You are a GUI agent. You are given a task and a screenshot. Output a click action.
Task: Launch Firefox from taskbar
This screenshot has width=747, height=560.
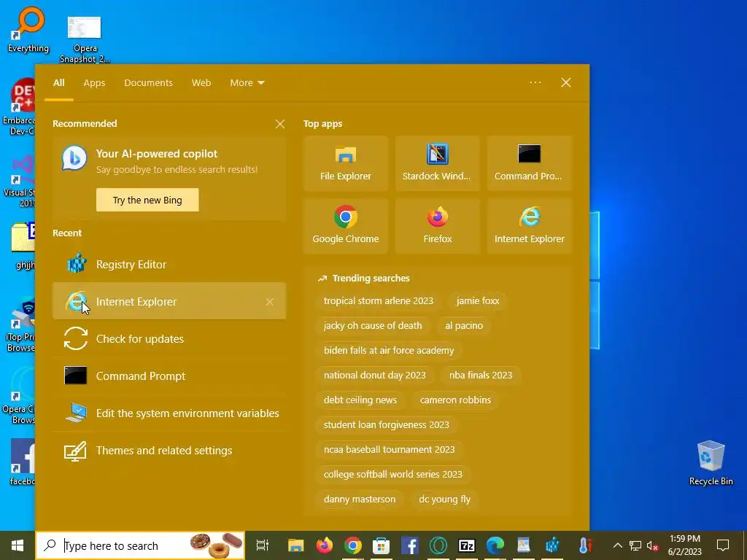tap(325, 545)
